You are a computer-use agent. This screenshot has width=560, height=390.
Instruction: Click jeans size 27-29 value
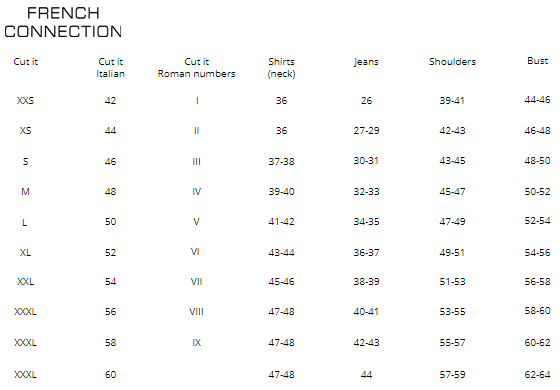coord(366,131)
